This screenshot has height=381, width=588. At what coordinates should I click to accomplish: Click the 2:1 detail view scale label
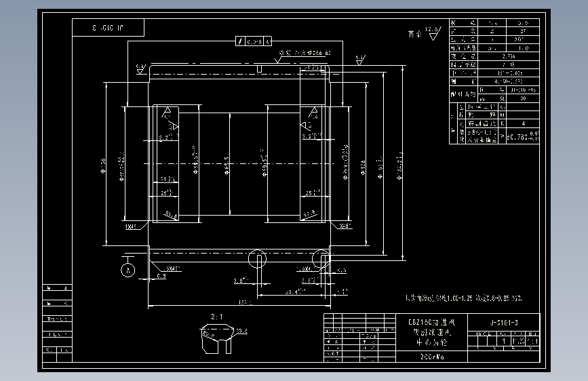pos(216,317)
